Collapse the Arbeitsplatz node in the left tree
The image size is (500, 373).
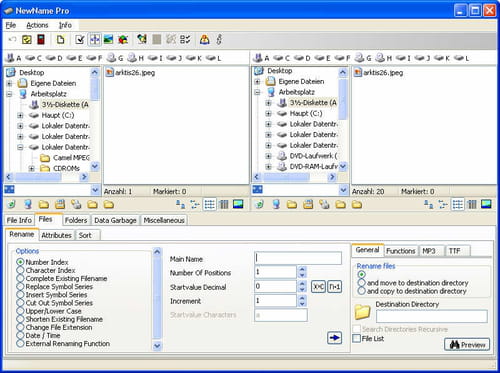10,94
